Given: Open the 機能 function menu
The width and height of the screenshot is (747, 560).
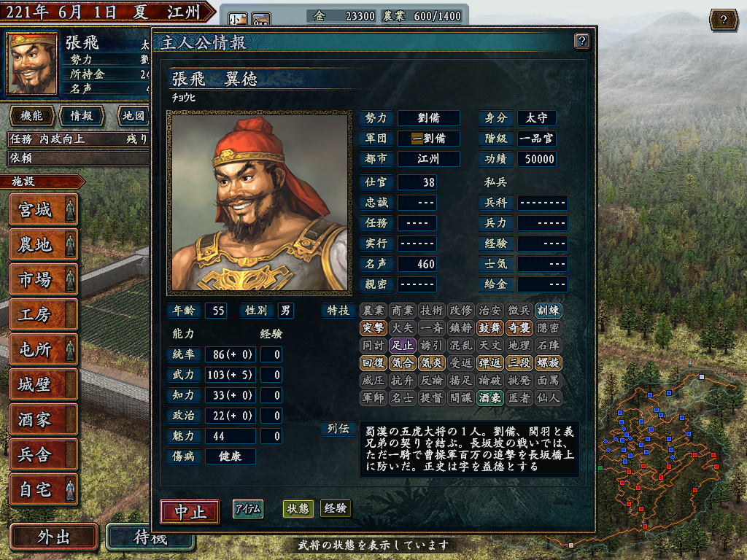Looking at the screenshot, I should (x=32, y=116).
